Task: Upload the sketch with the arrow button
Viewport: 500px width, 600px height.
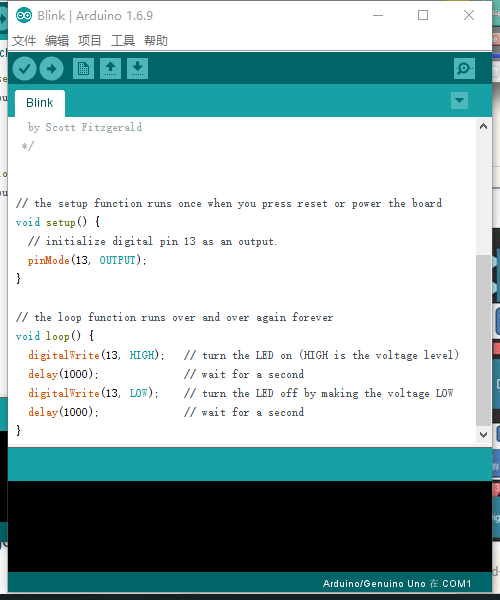Action: pyautogui.click(x=52, y=69)
